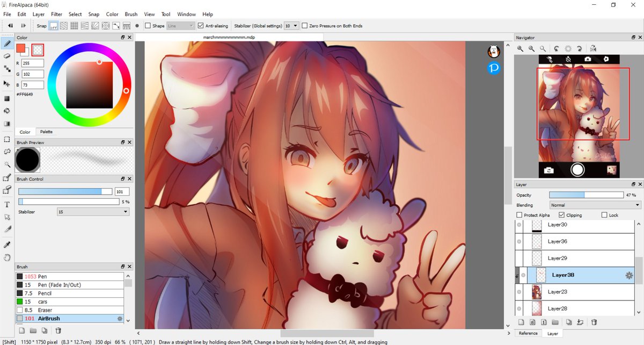Select Pen (Fade In/Out) brush
644x345 pixels.
70,285
